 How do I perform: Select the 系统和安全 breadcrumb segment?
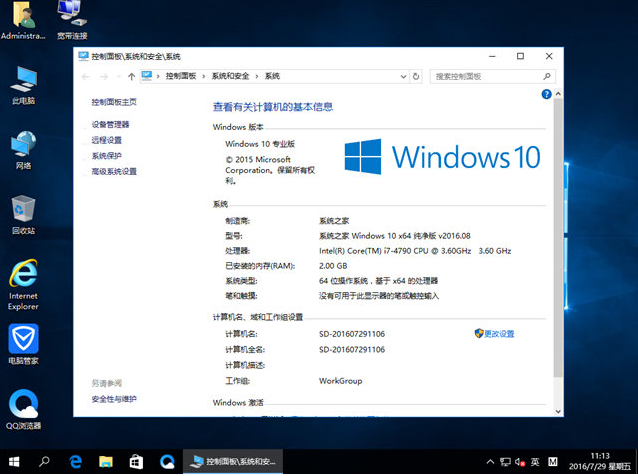(230, 76)
